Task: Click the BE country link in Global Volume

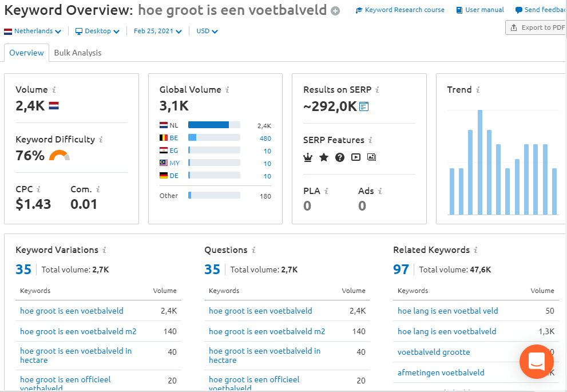Action: [173, 138]
